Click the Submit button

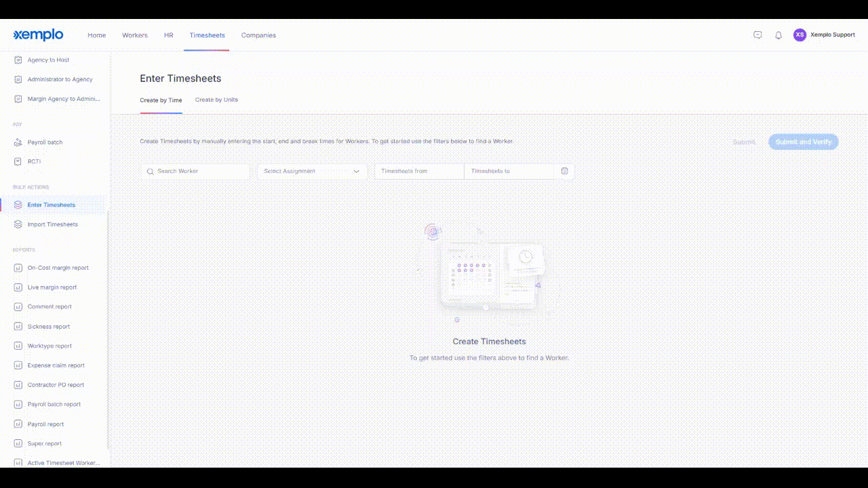click(744, 142)
